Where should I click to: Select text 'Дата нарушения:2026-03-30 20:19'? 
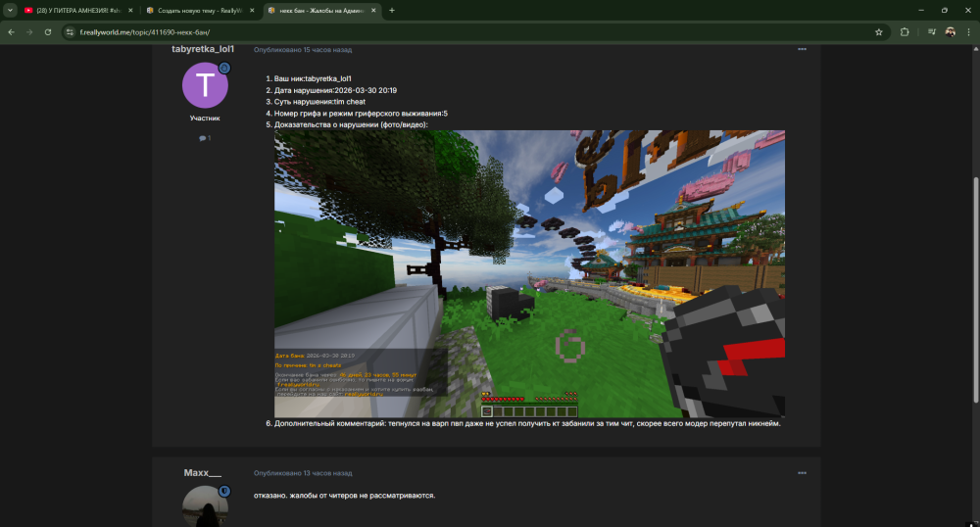pyautogui.click(x=335, y=90)
